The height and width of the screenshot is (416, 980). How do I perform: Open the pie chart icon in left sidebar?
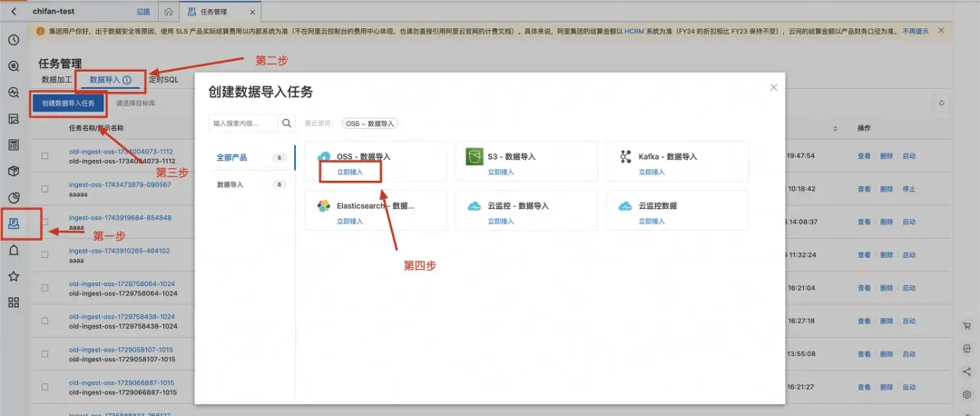pos(14,198)
